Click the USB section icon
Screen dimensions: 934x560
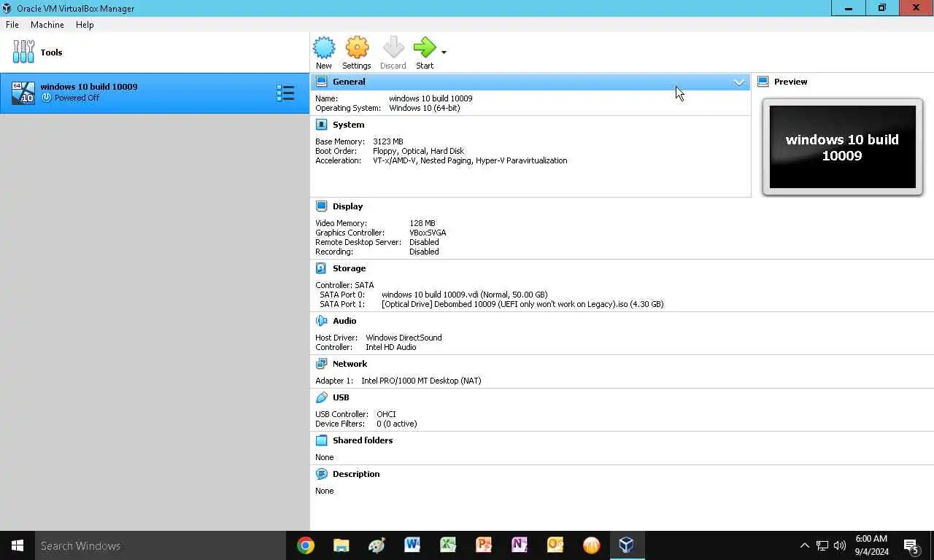[322, 397]
